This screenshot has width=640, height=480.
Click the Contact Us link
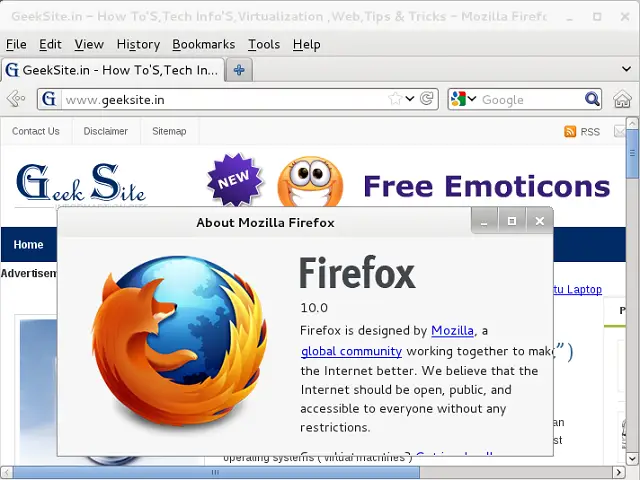click(36, 131)
